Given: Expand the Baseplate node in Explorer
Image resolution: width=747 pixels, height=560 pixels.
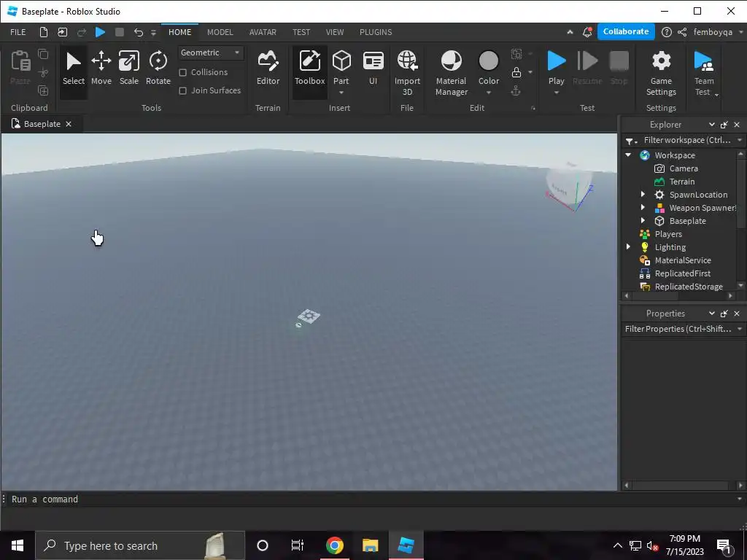Looking at the screenshot, I should coord(643,220).
